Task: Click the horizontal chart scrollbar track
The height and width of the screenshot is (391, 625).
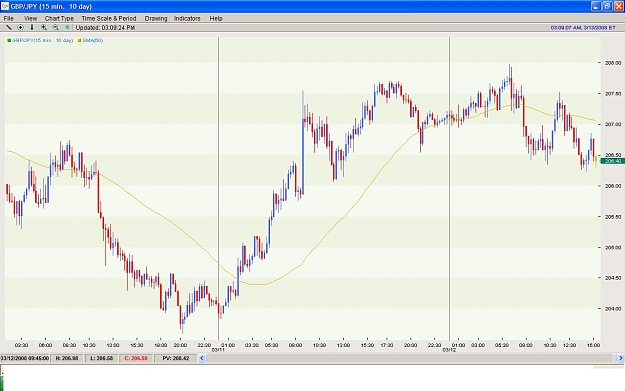Action: coord(411,358)
